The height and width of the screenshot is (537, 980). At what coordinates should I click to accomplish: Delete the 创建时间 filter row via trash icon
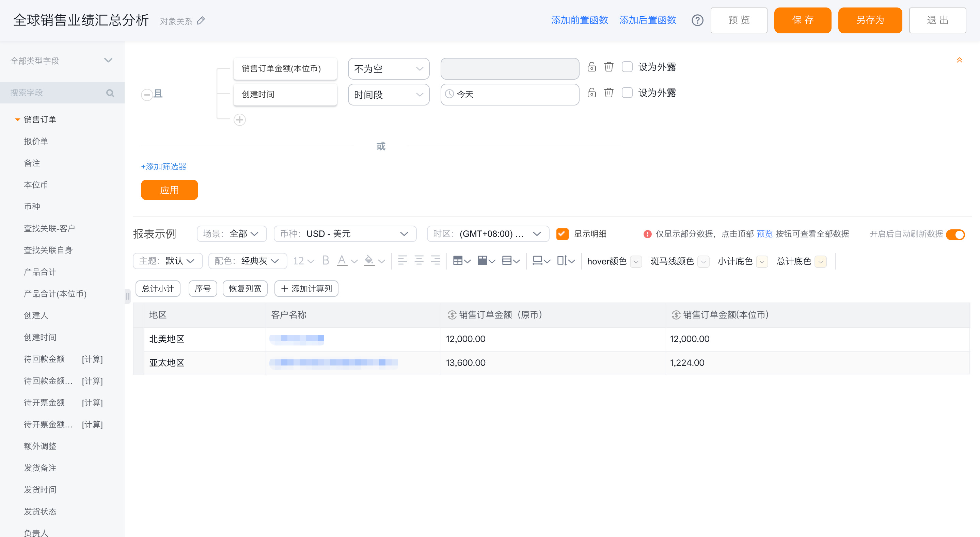(x=608, y=93)
